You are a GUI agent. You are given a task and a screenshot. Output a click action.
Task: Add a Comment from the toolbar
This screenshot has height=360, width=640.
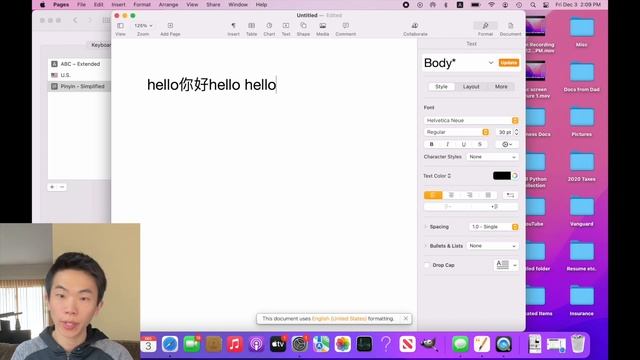[x=346, y=26]
